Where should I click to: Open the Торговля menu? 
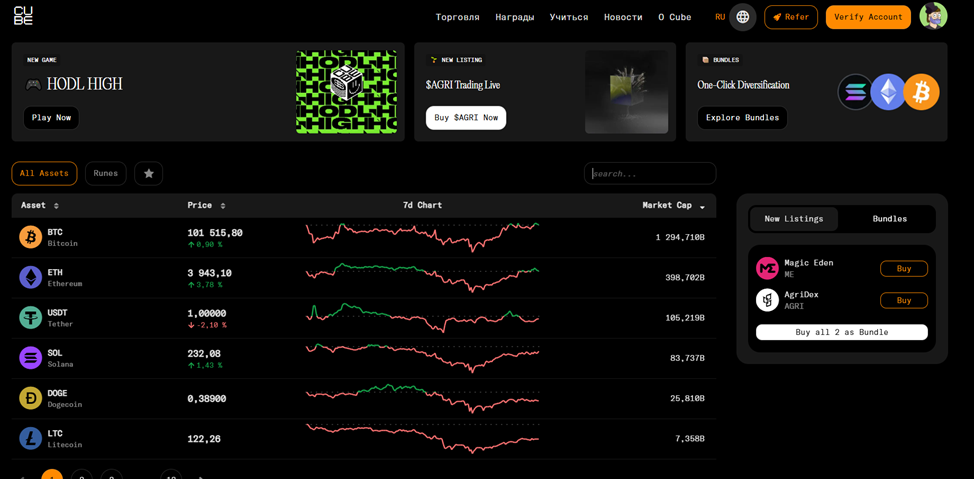458,17
